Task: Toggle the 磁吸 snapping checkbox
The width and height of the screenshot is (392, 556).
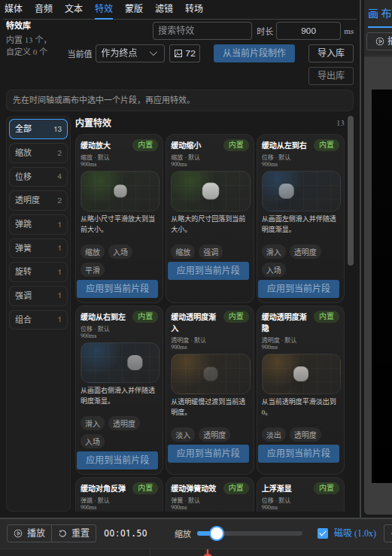Action: pyautogui.click(x=323, y=533)
